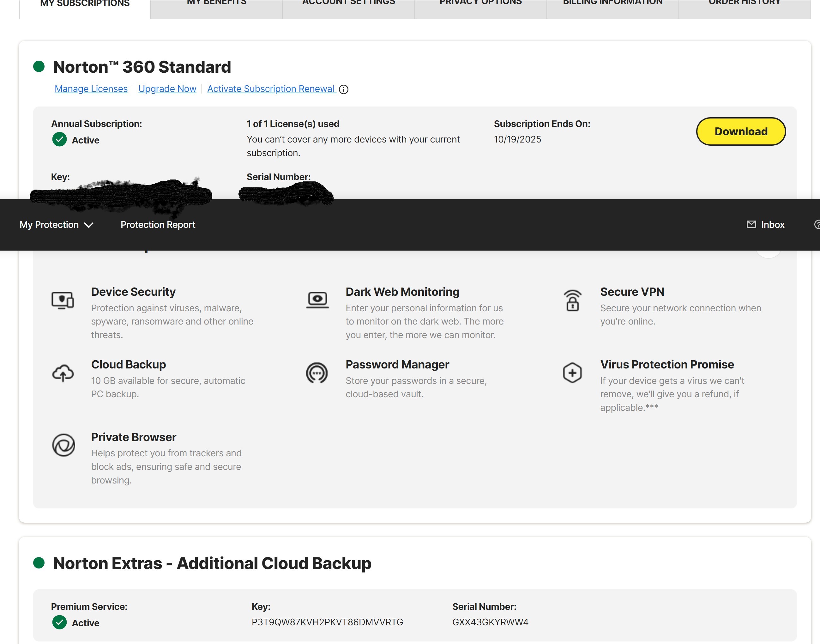820x644 pixels.
Task: Click the Cloud Backup upload icon
Action: coord(63,373)
